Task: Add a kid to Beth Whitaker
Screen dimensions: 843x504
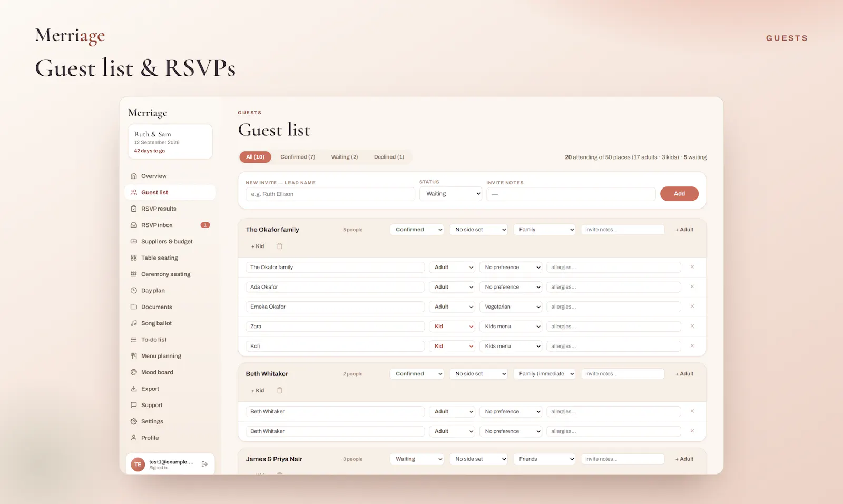Action: pyautogui.click(x=258, y=390)
